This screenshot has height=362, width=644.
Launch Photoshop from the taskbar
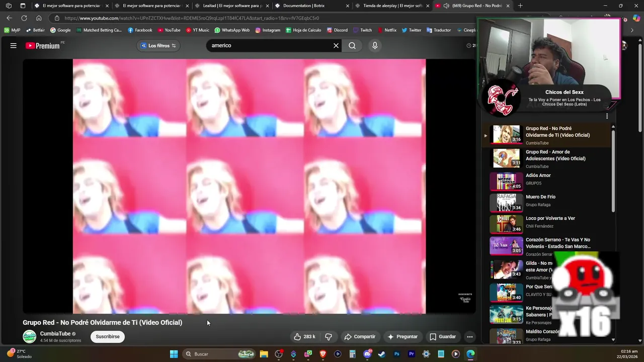point(396,354)
